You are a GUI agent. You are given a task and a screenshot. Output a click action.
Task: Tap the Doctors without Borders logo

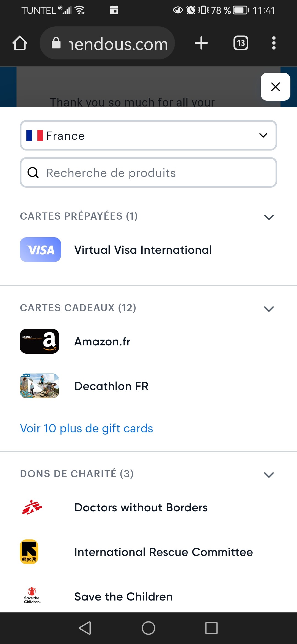[x=32, y=507]
